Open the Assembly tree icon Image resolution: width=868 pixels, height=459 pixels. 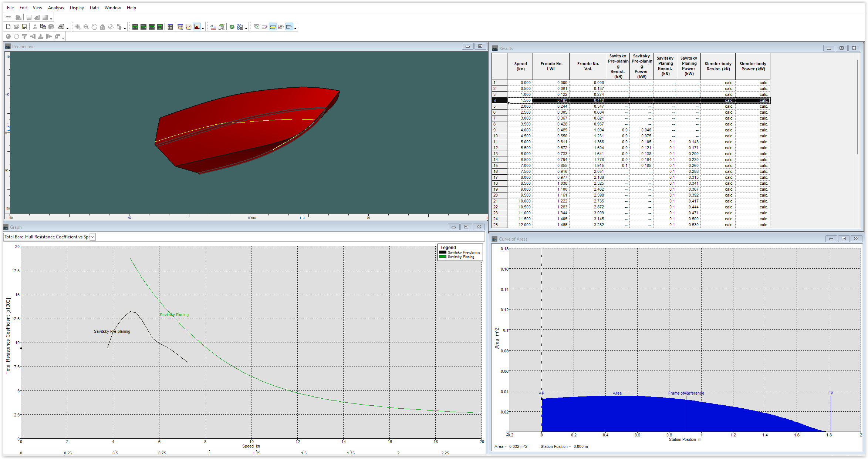click(119, 27)
